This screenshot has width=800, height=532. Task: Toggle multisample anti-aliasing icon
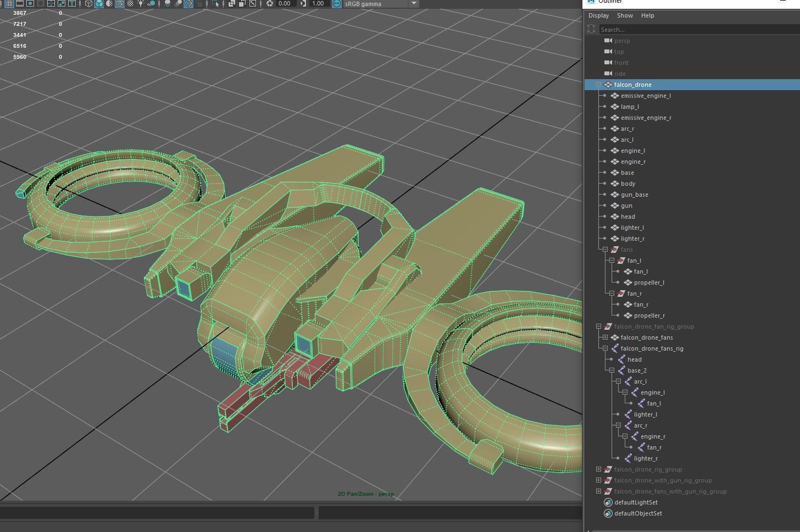point(188,3)
